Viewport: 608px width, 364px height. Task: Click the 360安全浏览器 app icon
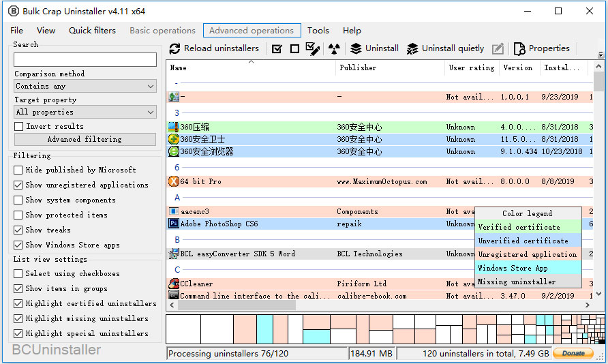click(x=173, y=151)
